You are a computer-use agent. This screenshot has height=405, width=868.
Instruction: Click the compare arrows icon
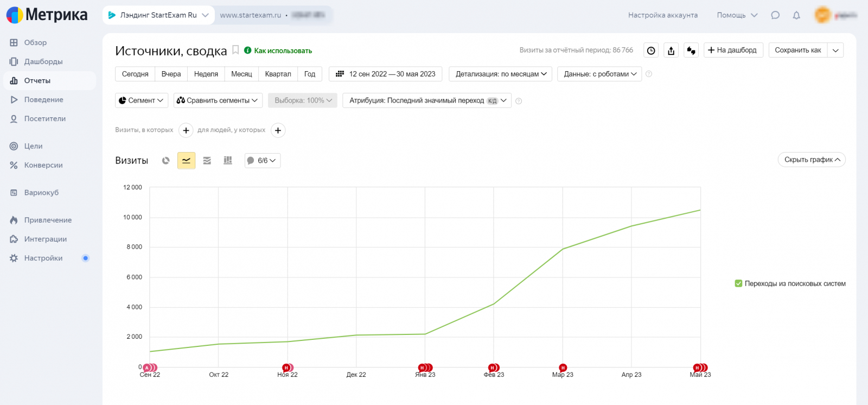coord(691,50)
